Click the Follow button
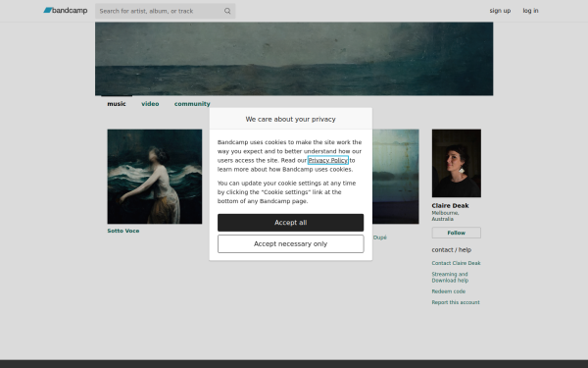Image resolution: width=588 pixels, height=368 pixels. 457,233
